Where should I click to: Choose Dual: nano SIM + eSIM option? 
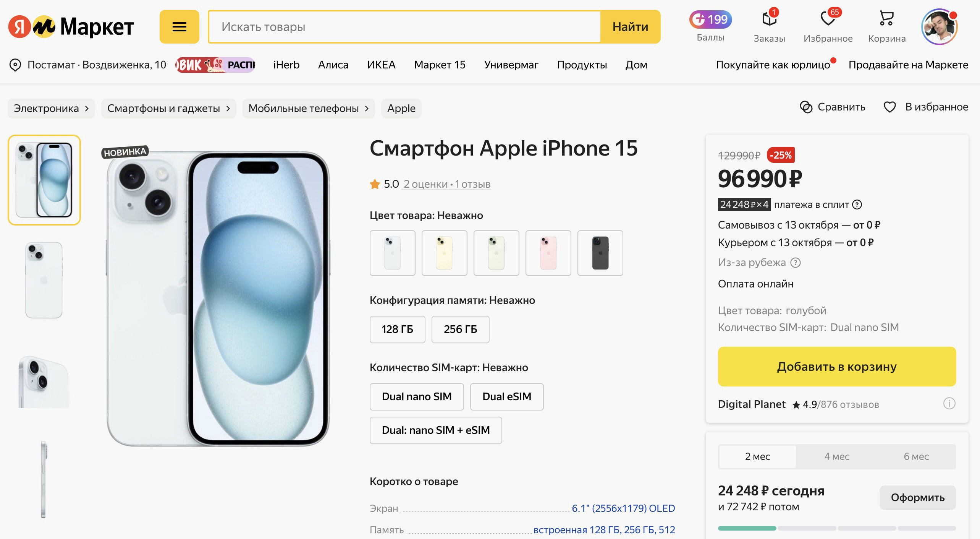(x=435, y=430)
